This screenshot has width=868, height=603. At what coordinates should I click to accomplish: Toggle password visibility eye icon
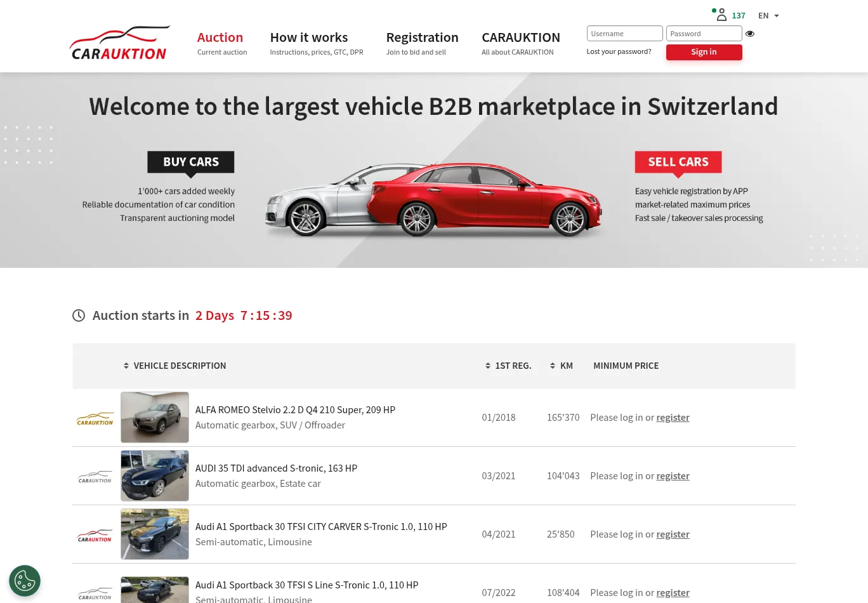click(x=750, y=34)
